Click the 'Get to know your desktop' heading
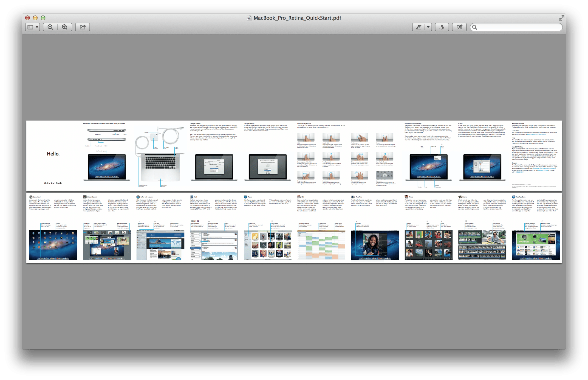Image resolution: width=588 pixels, height=380 pixels. [x=413, y=124]
